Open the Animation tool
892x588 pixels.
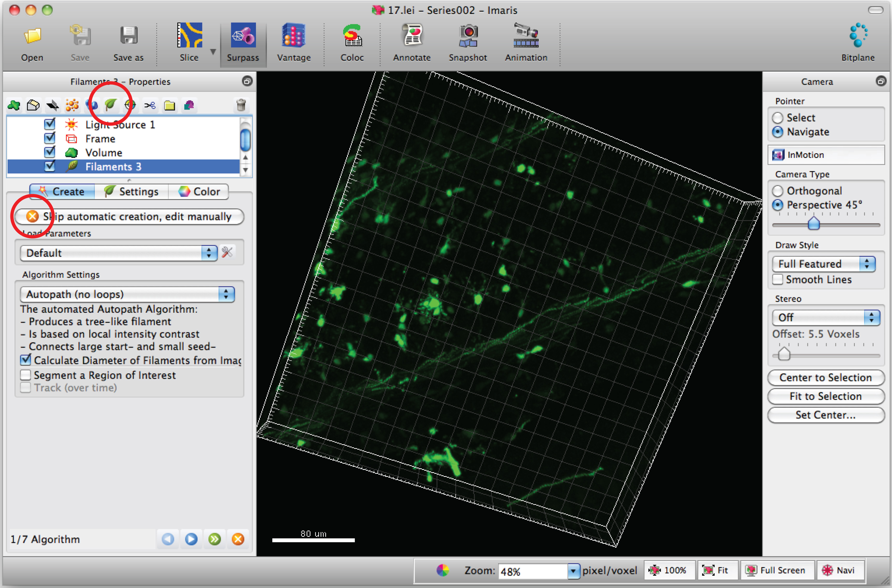tap(525, 36)
